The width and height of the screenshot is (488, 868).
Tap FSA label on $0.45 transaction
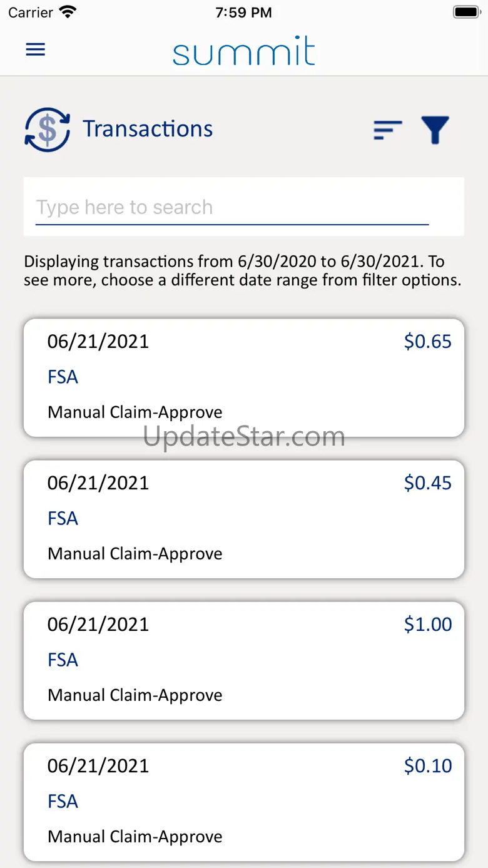pyautogui.click(x=63, y=518)
